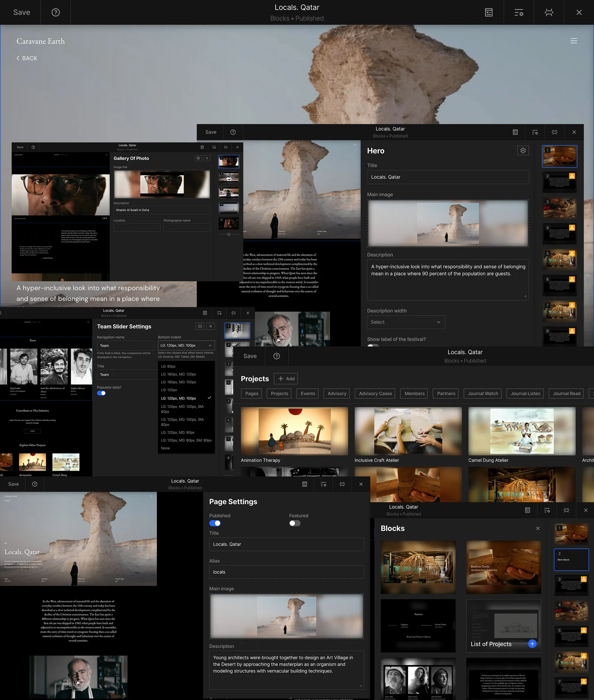The height and width of the screenshot is (700, 594).
Task: Close the Blocks panel with its X
Action: 538,528
